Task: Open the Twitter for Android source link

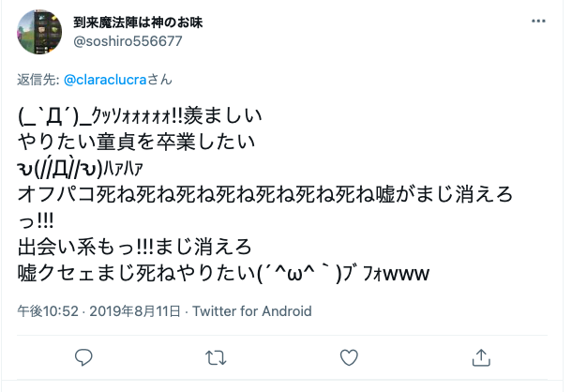Action: [252, 311]
